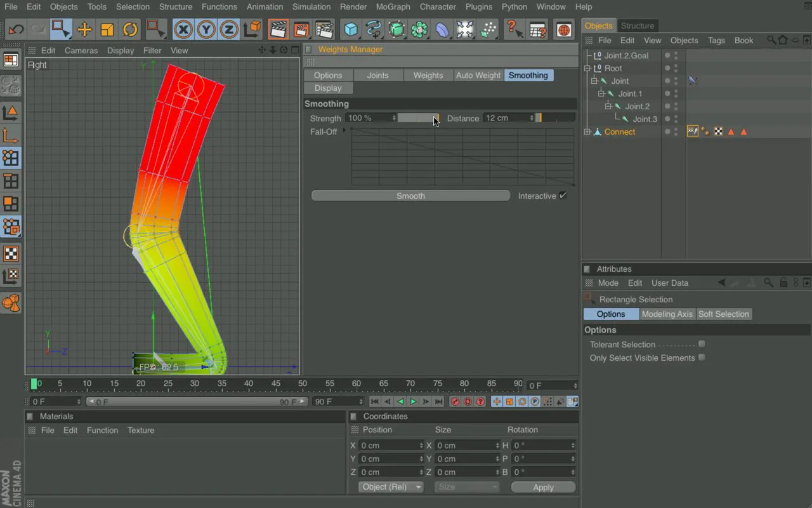Click the Smooth button
This screenshot has height=508, width=812.
(x=410, y=196)
